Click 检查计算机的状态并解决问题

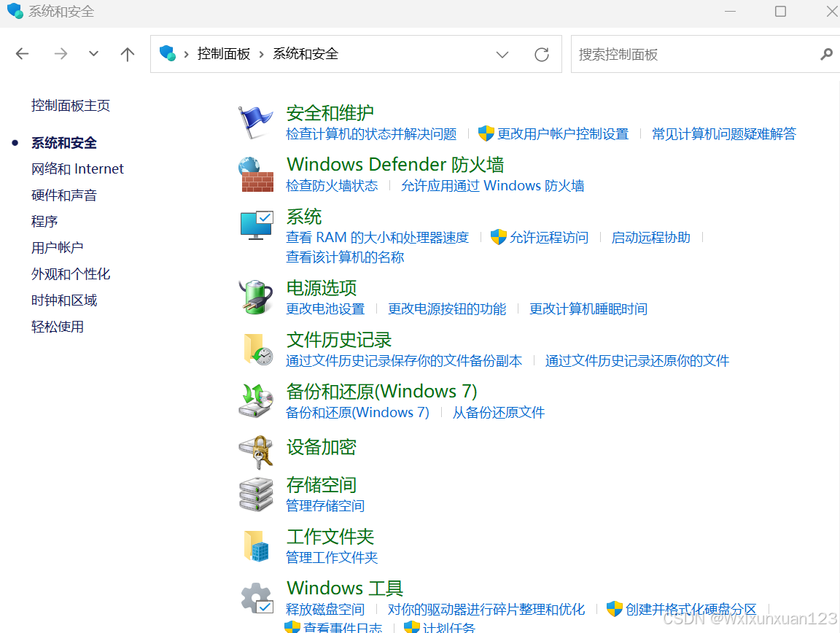[x=371, y=134]
